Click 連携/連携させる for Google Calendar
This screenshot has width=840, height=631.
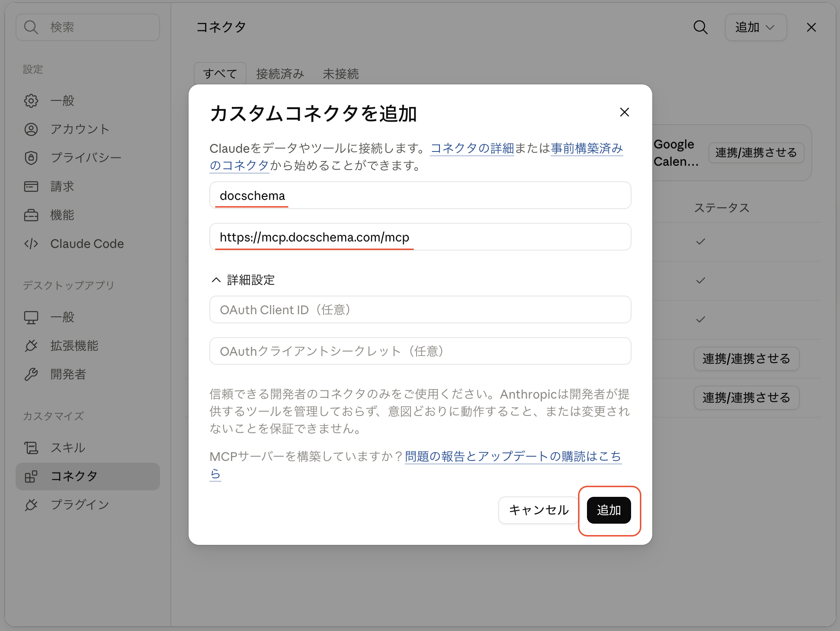coord(756,153)
